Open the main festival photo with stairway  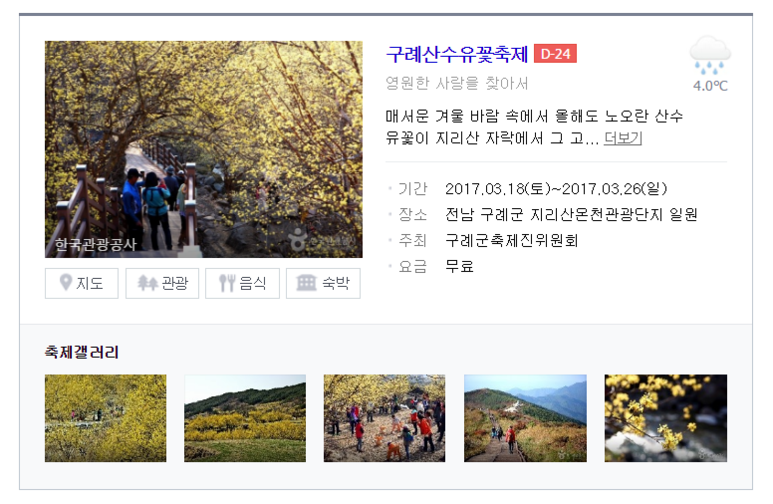pos(204,149)
